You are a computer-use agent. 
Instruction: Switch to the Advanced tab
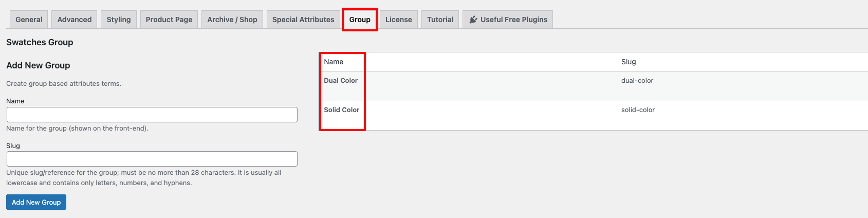pos(75,20)
